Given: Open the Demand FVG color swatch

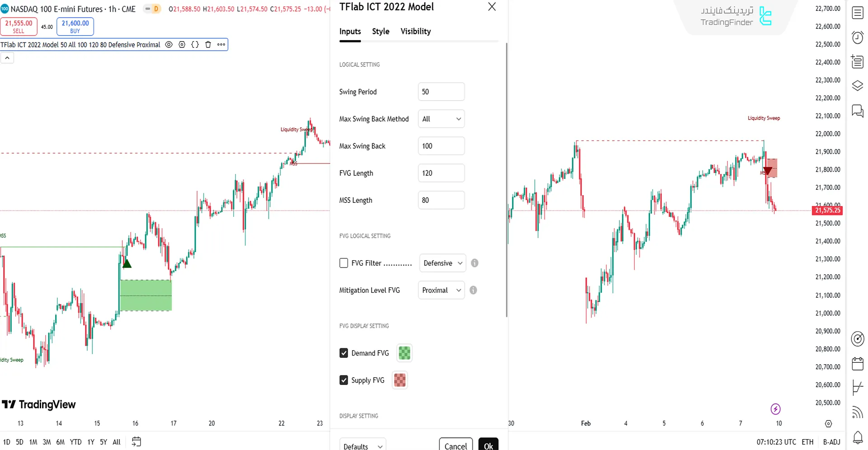Looking at the screenshot, I should tap(404, 353).
